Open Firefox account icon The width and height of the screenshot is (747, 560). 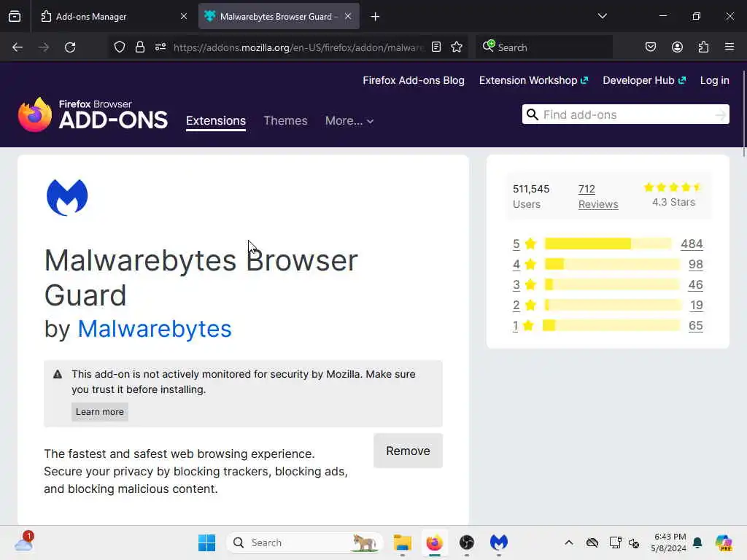pos(677,47)
